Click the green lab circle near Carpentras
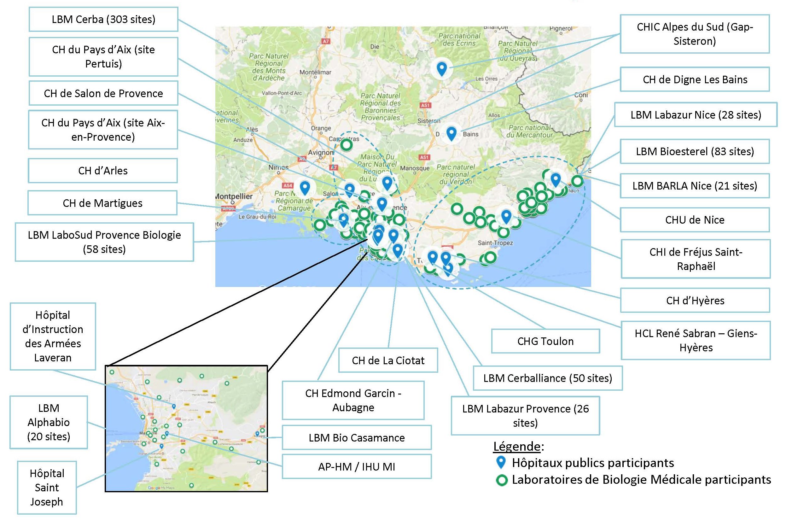 point(346,145)
